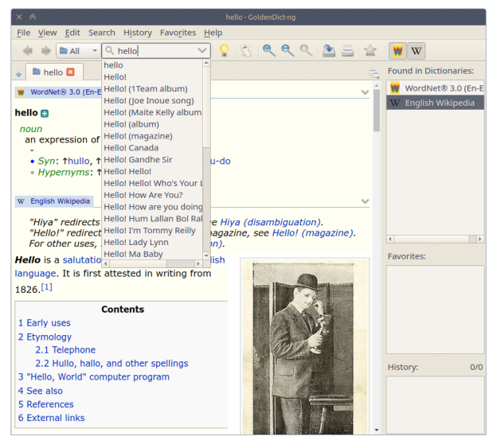Click the Zoom Out magnifier icon
Screen dimensions: 497x448
point(288,51)
